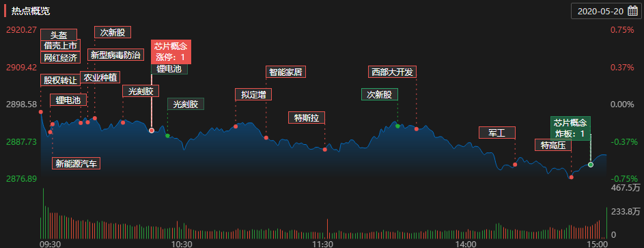644x248 pixels.
Task: Click the red marker dot under 西部大开发
Action: click(x=417, y=129)
